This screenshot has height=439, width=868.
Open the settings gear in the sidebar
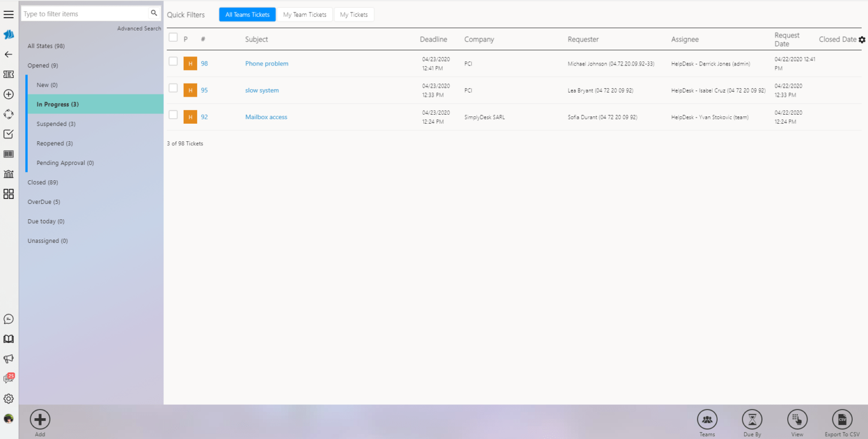tap(8, 398)
